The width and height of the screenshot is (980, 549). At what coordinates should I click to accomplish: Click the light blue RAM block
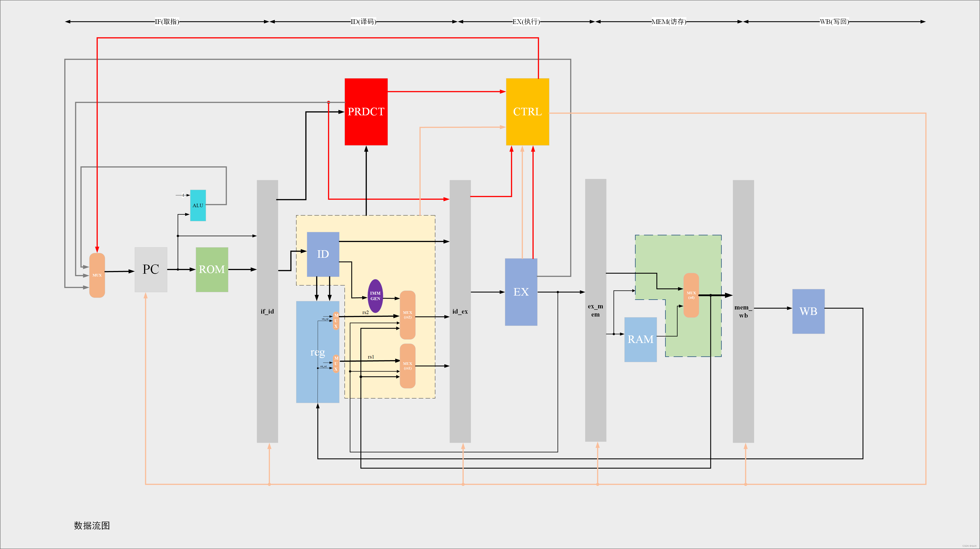click(640, 339)
